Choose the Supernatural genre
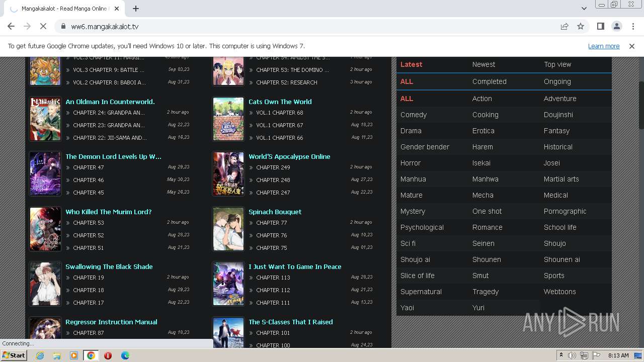This screenshot has width=644, height=362. click(421, 292)
